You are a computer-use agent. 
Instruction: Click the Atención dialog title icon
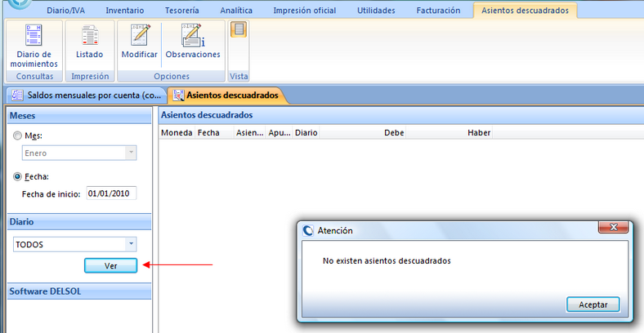coord(308,230)
